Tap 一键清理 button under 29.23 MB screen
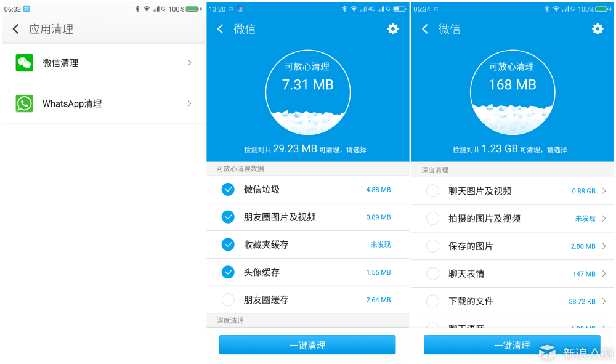 pyautogui.click(x=307, y=345)
